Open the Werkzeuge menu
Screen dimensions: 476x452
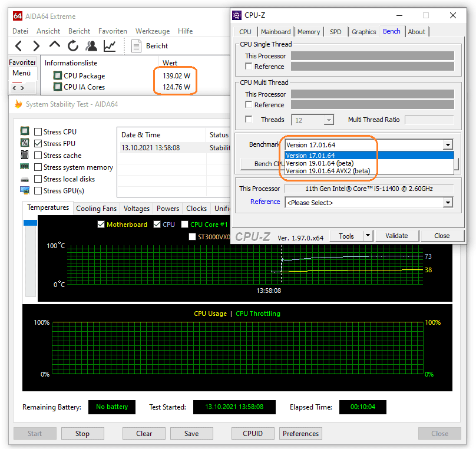pos(153,31)
